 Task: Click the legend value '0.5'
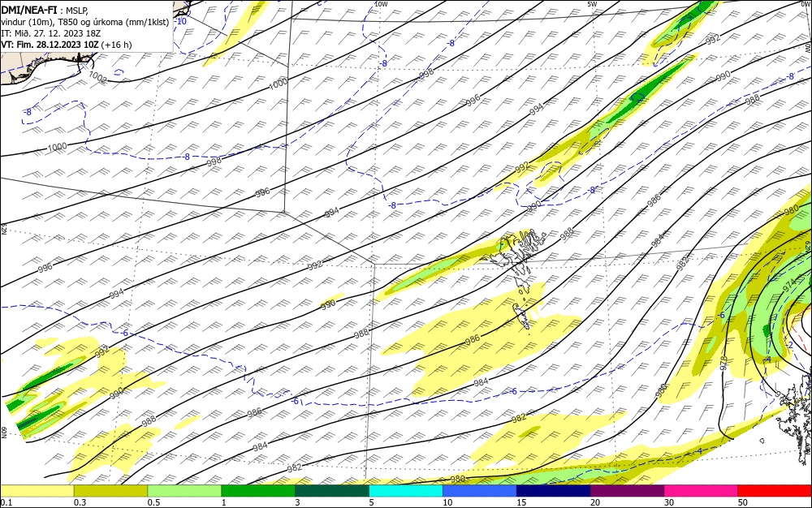click(153, 502)
